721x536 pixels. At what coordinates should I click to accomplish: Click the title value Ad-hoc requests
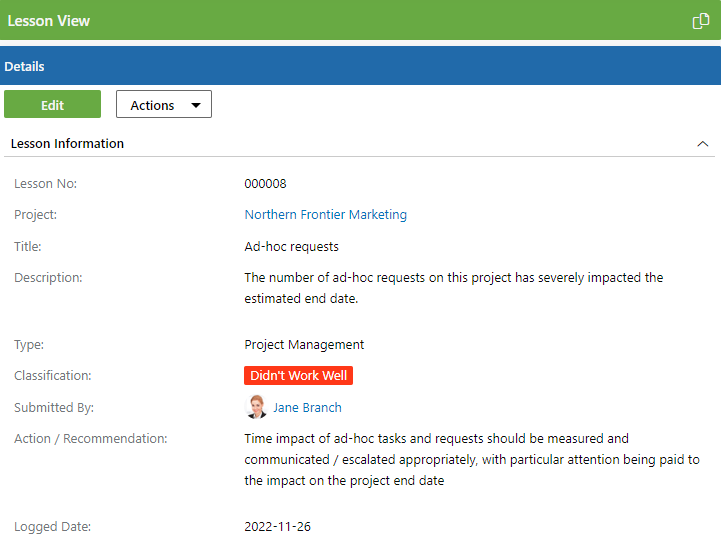292,247
